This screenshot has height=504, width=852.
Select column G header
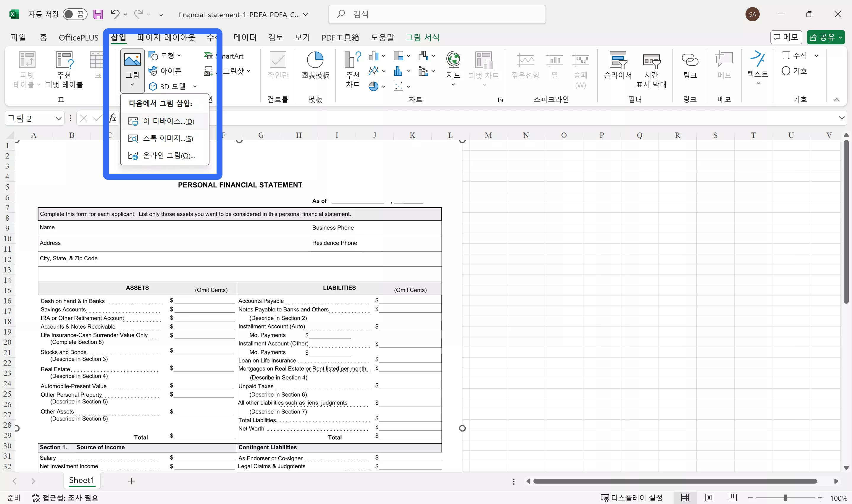pos(261,135)
